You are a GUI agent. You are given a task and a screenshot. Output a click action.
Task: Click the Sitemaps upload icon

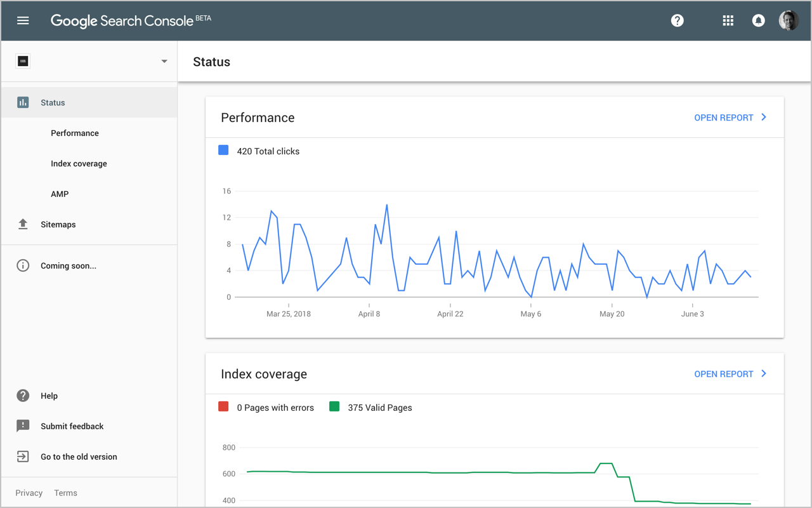pyautogui.click(x=23, y=224)
